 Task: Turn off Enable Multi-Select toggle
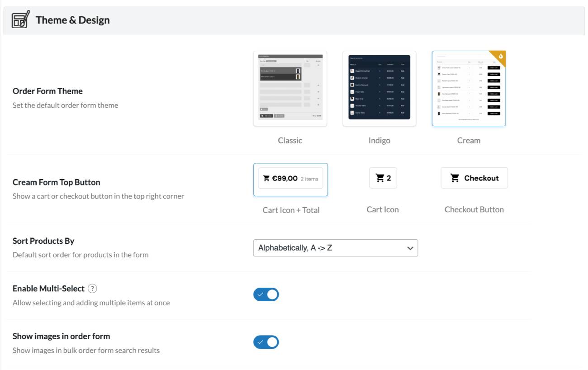pyautogui.click(x=266, y=294)
